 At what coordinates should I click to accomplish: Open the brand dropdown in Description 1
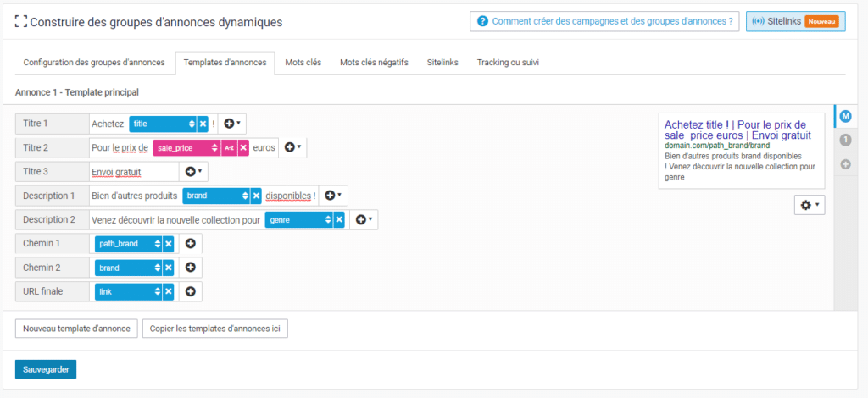216,196
